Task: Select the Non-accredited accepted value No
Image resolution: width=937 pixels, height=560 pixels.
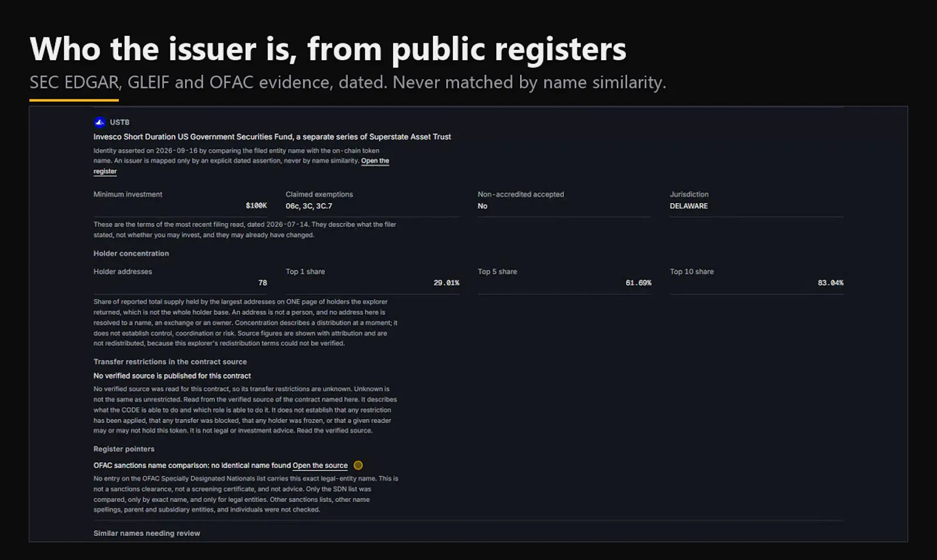Action: (x=483, y=206)
